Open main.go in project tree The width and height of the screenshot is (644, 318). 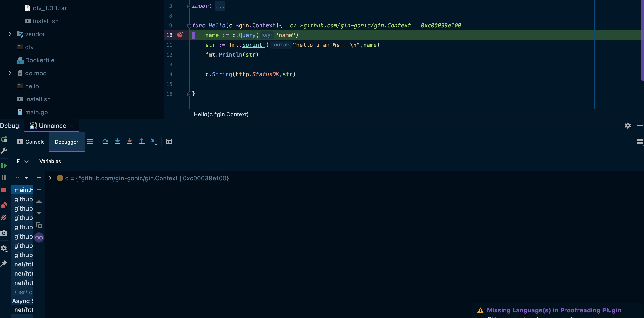(x=36, y=112)
